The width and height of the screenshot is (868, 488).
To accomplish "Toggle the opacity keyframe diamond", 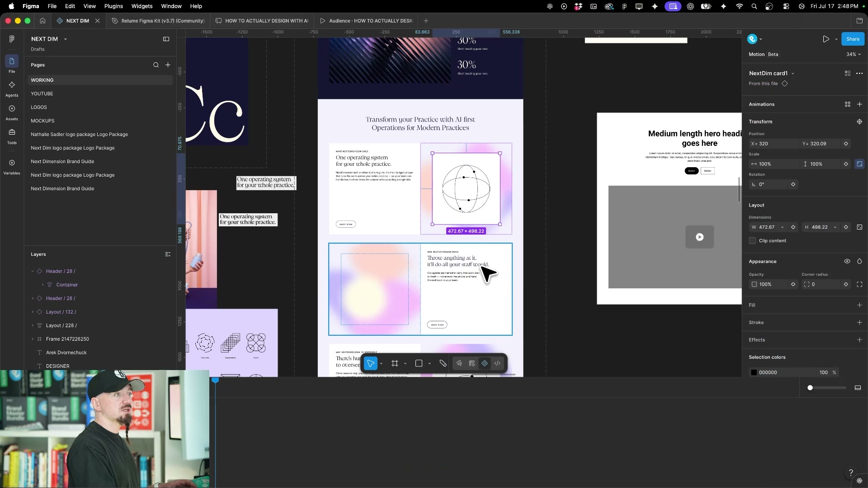I will (793, 284).
